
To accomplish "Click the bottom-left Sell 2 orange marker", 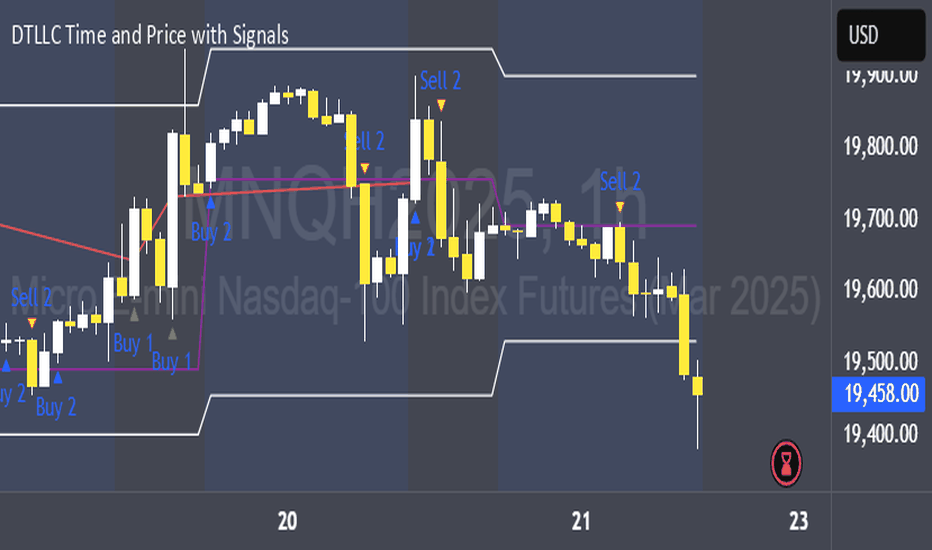I will pos(32,323).
